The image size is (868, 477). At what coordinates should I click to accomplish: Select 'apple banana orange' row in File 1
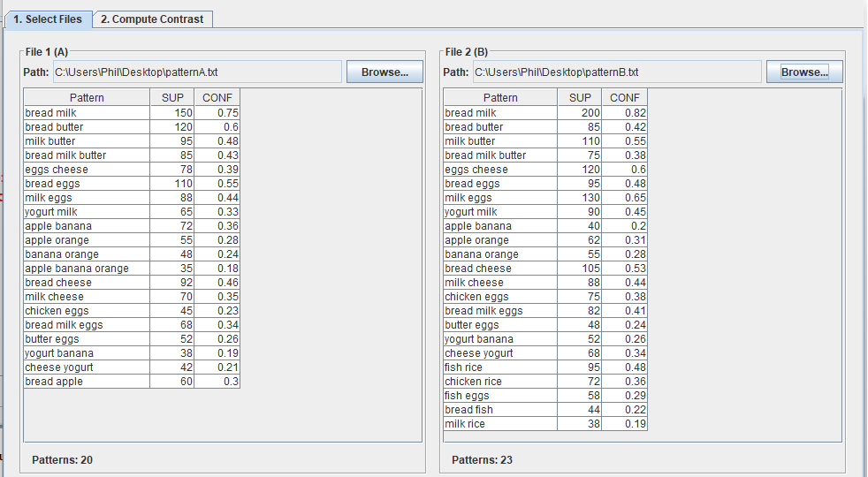(x=87, y=269)
